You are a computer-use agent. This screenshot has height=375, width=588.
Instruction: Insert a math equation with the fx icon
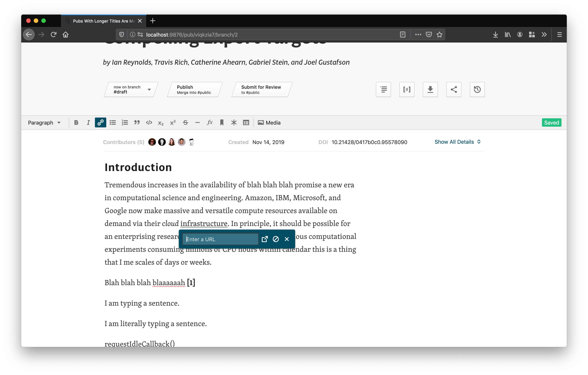(x=210, y=122)
